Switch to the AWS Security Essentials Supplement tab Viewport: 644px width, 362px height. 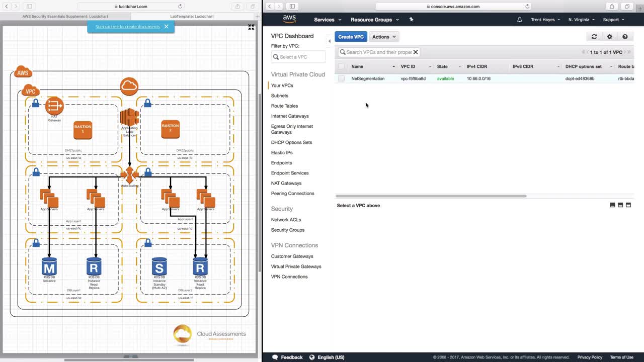click(x=65, y=16)
